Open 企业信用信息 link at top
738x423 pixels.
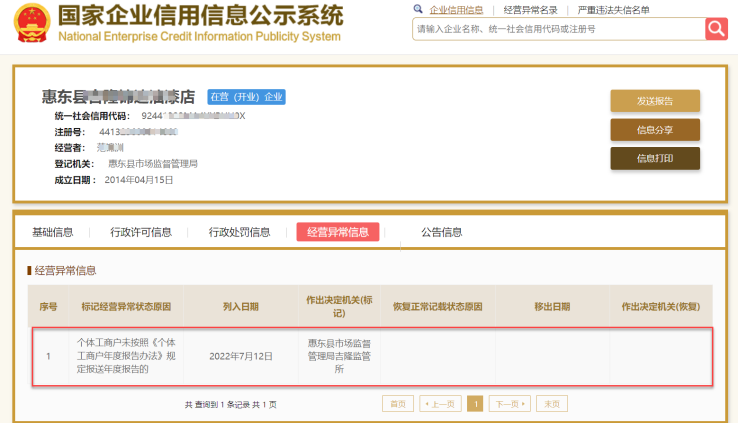coord(456,9)
